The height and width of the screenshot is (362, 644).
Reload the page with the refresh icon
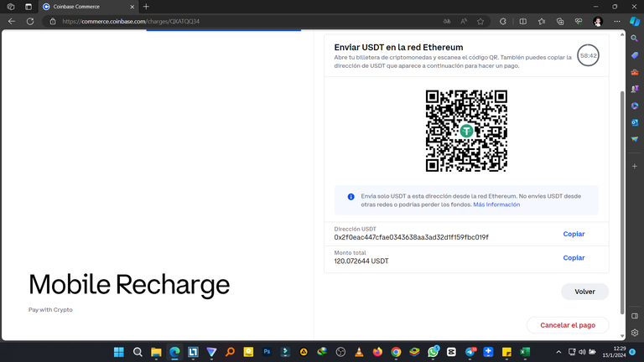30,21
